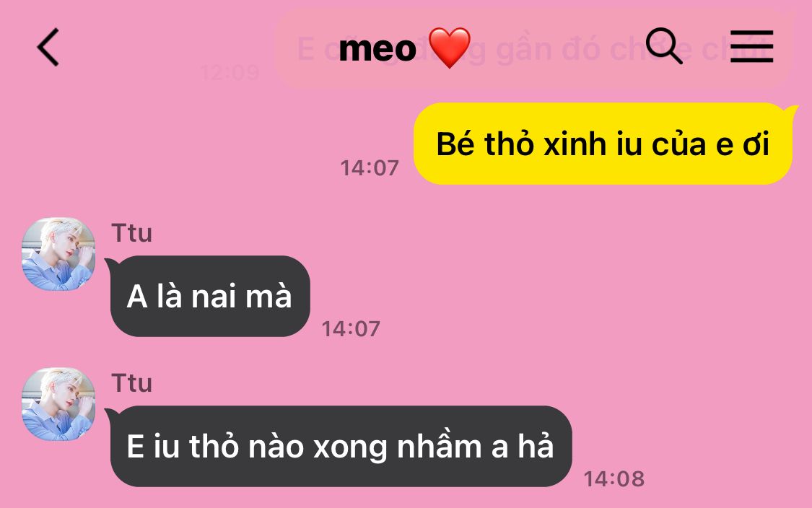Viewport: 812px width, 508px height.
Task: Tap the faded 12:09 timestamp under the header
Action: click(x=230, y=72)
